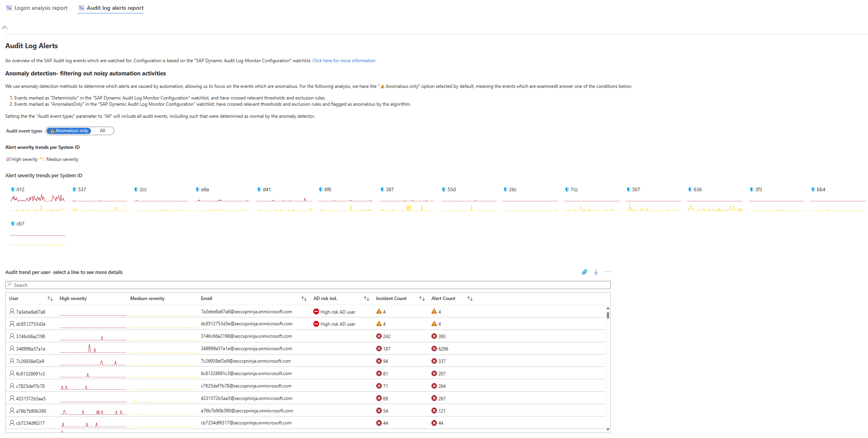
Task: Open the ellipsis more options menu
Action: coord(607,272)
